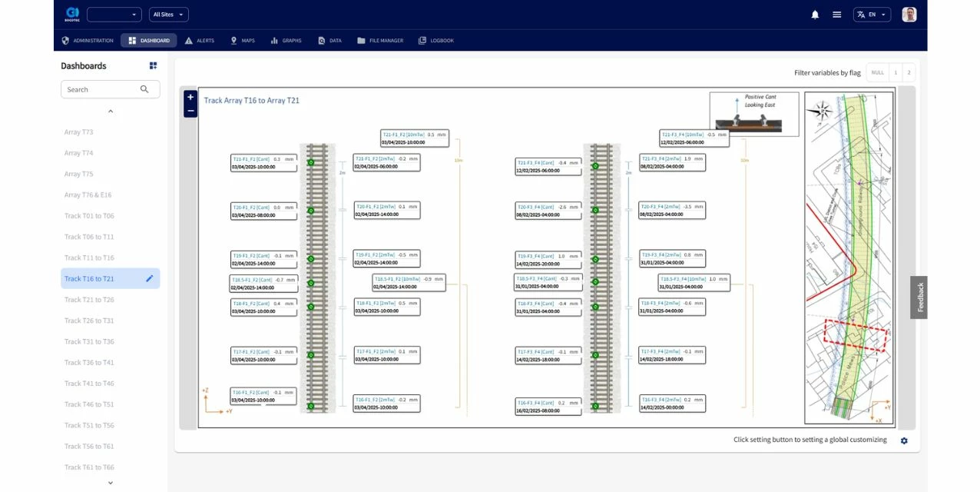Viewport: 980px width, 492px height.
Task: Toggle the NULL flag filter
Action: click(x=877, y=72)
